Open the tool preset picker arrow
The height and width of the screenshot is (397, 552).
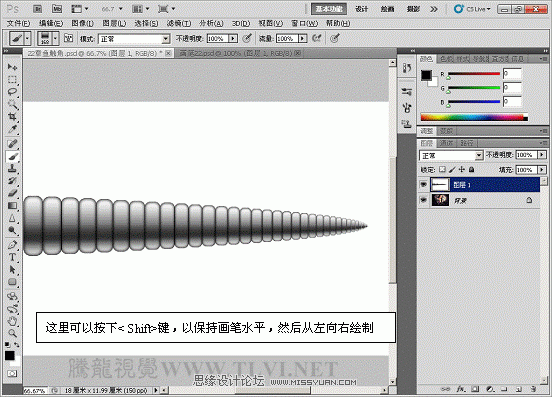[x=27, y=38]
